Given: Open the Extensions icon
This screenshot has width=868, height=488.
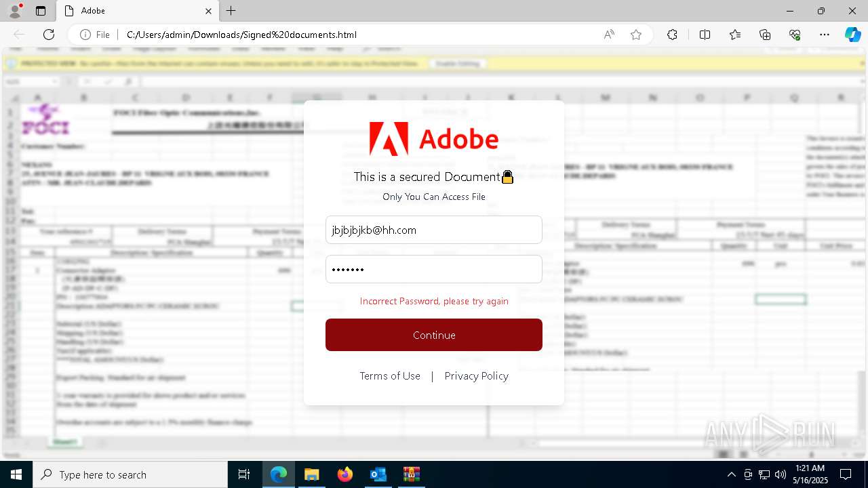Looking at the screenshot, I should tap(672, 35).
